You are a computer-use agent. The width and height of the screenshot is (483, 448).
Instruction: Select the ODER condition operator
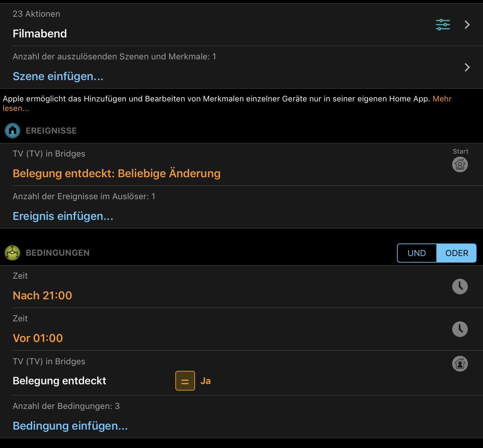click(x=456, y=253)
